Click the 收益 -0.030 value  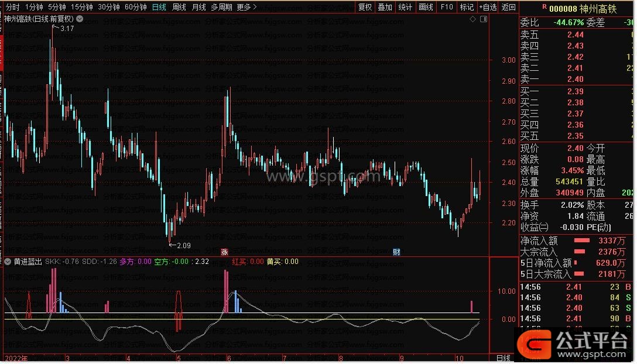coord(571,227)
